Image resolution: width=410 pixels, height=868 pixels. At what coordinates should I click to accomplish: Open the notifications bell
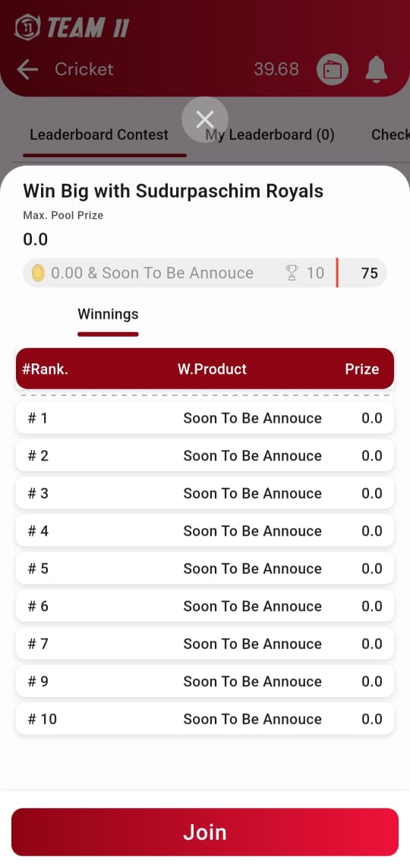click(377, 69)
